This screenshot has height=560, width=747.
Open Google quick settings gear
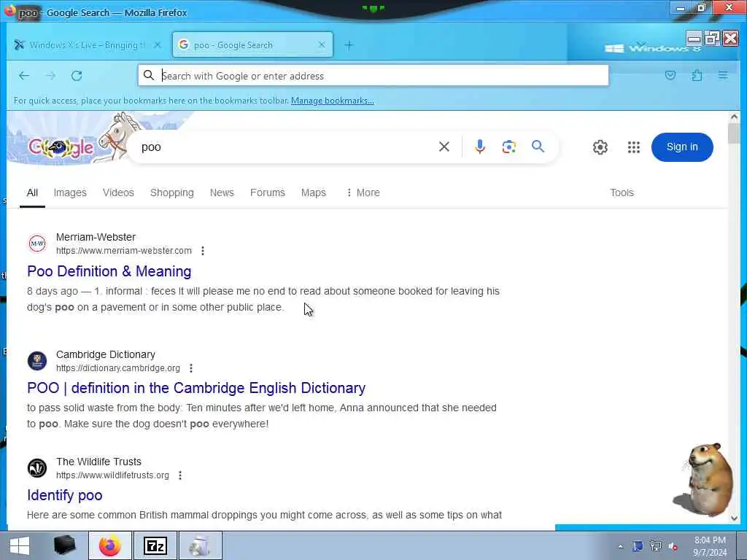click(x=600, y=147)
